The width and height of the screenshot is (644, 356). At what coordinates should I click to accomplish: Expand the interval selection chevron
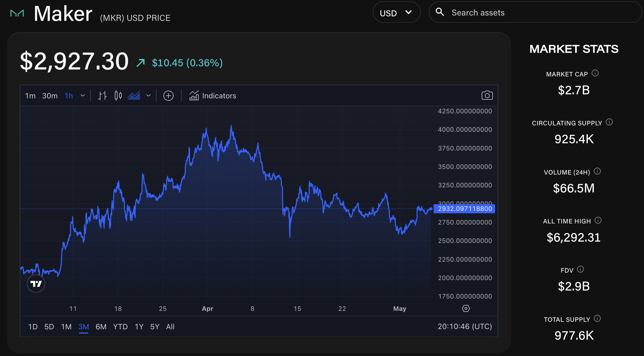coord(83,95)
